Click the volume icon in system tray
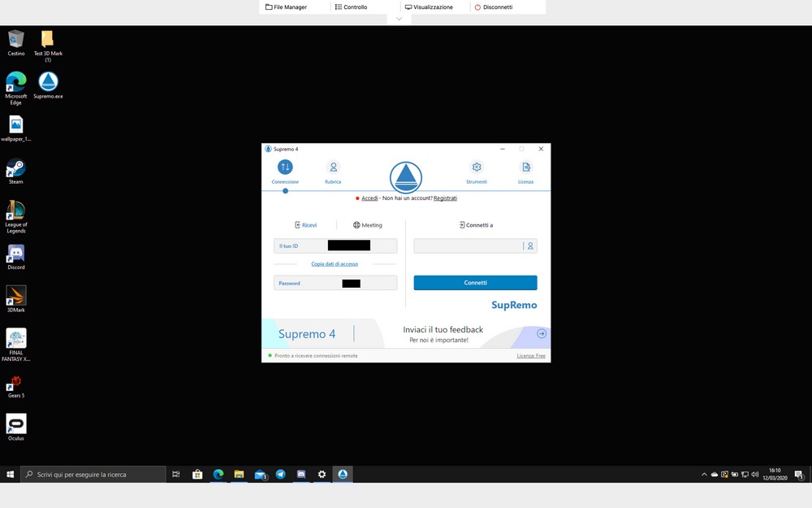 coord(754,475)
